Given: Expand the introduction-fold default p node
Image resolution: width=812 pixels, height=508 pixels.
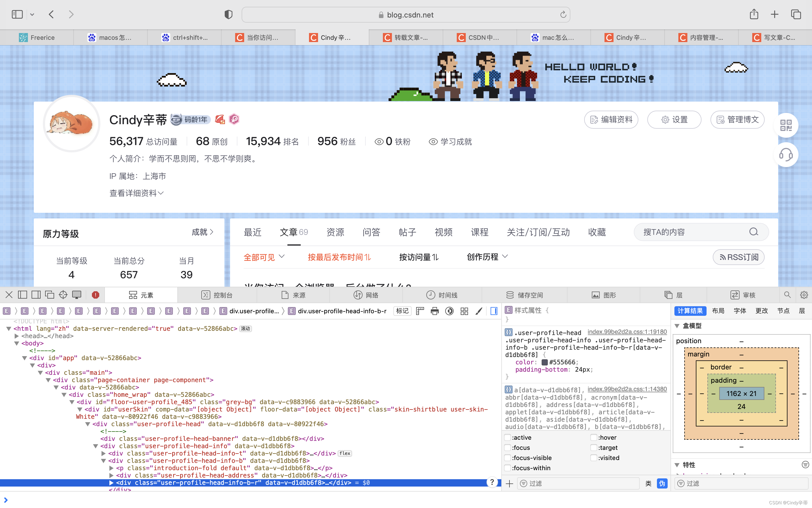Looking at the screenshot, I should (111, 468).
